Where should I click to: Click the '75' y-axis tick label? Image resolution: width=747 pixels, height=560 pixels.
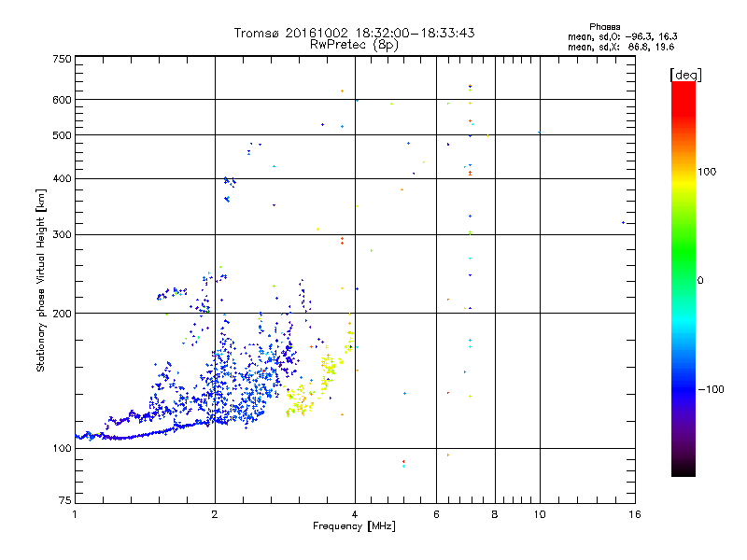(65, 500)
